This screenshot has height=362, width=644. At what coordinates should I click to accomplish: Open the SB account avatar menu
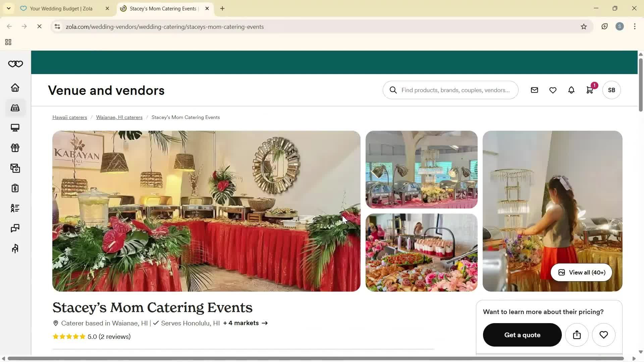(611, 90)
